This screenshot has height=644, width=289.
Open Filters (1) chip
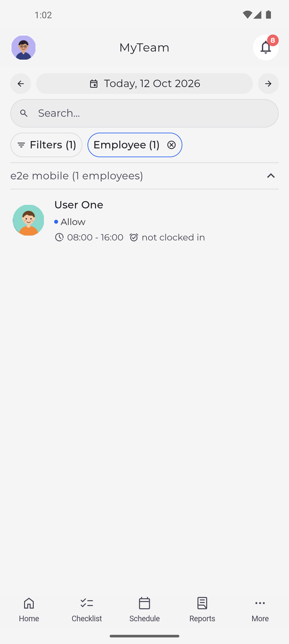coord(46,145)
